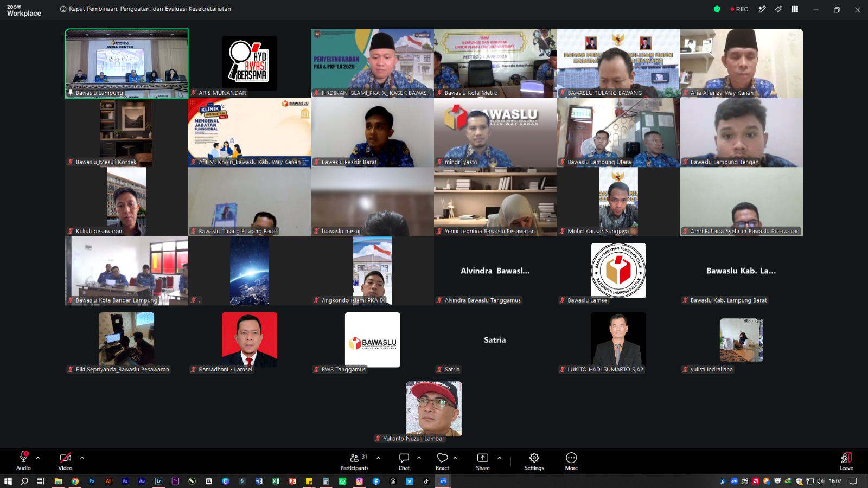Click the green encryption shield icon
Image resolution: width=868 pixels, height=488 pixels.
tap(717, 9)
